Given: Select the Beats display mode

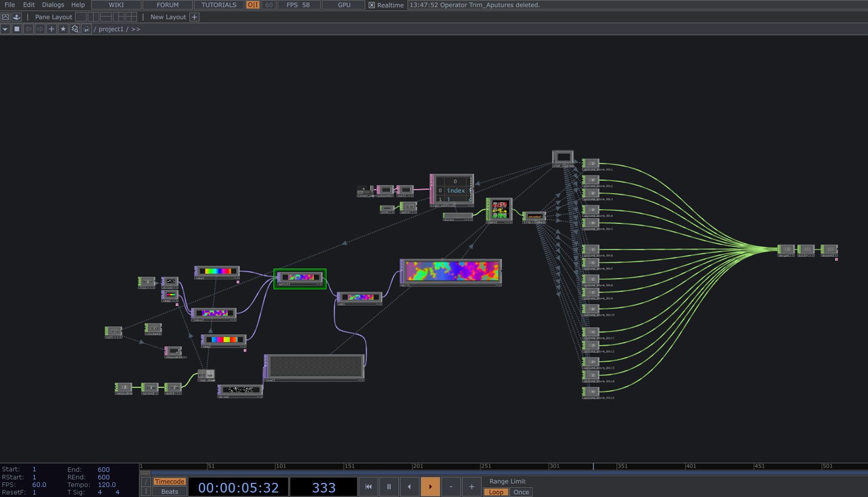Looking at the screenshot, I should pos(169,492).
